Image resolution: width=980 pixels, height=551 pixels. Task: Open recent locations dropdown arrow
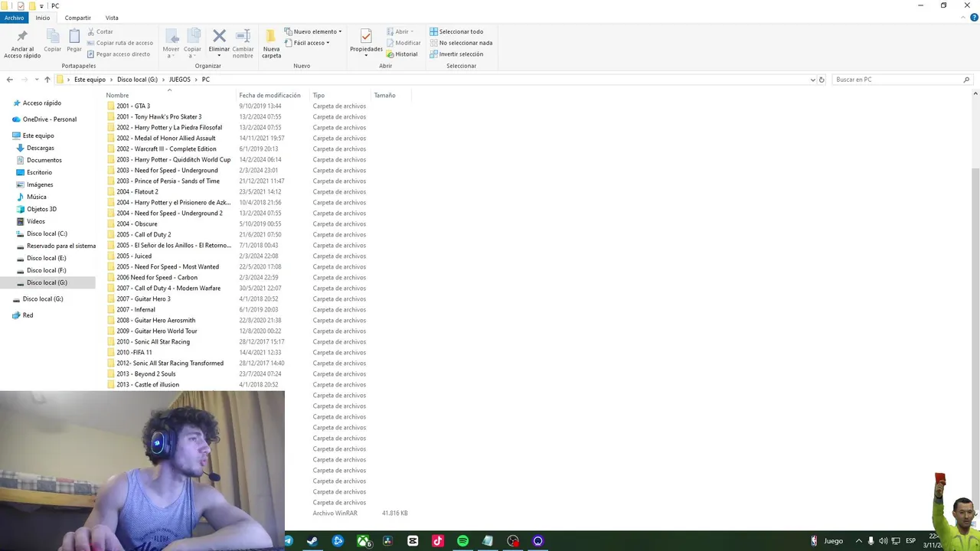(37, 80)
